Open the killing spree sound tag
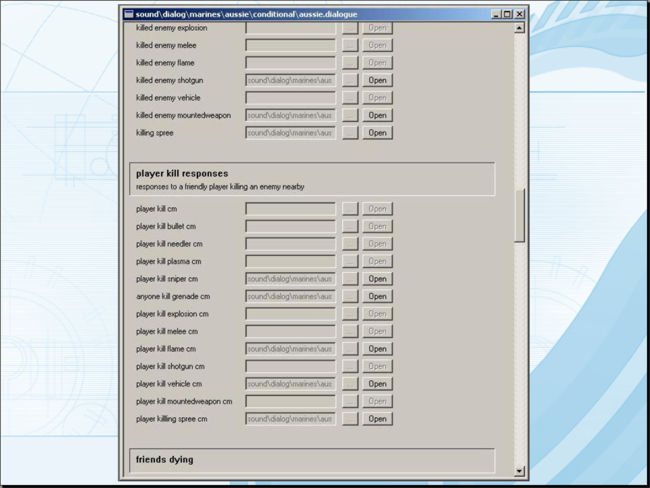The image size is (650, 488). click(377, 133)
